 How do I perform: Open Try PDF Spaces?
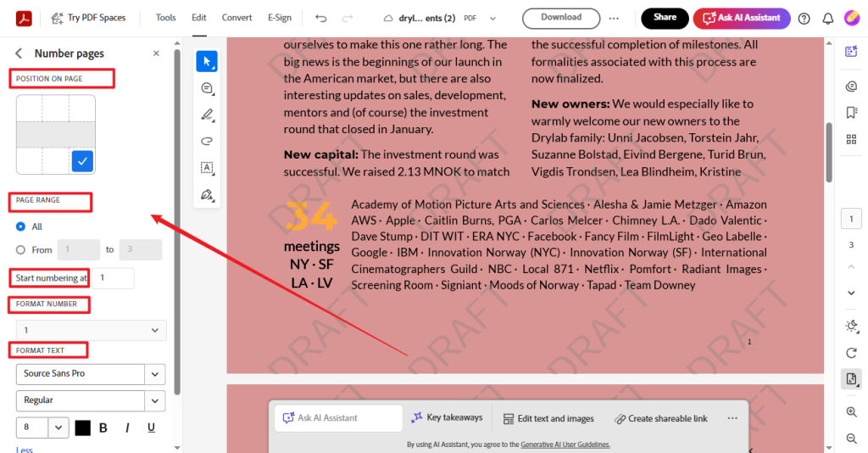coord(88,18)
